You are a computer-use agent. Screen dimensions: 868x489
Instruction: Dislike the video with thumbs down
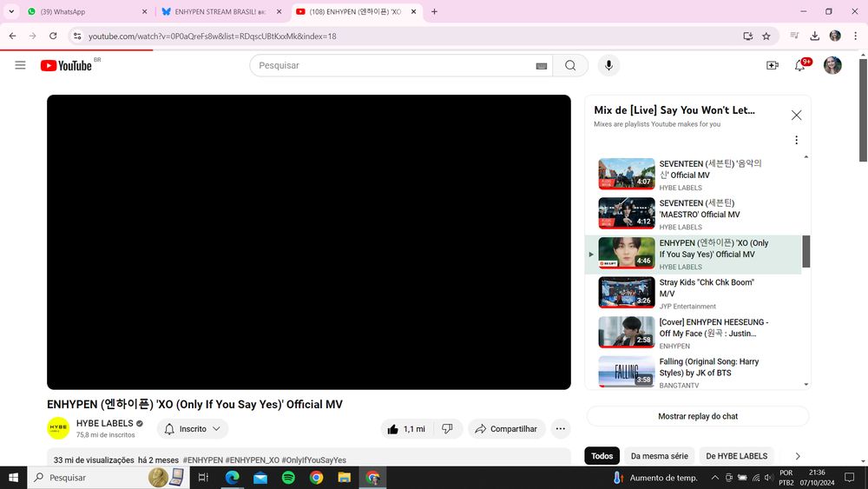447,429
